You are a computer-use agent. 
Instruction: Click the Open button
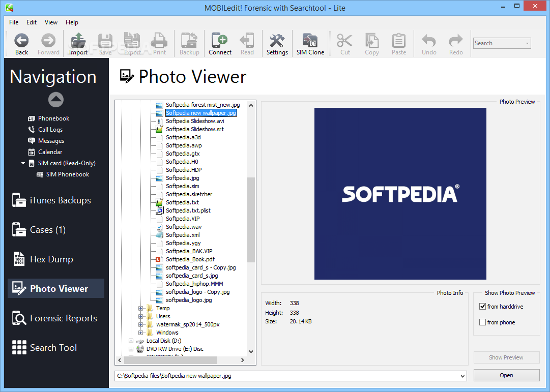pos(507,375)
